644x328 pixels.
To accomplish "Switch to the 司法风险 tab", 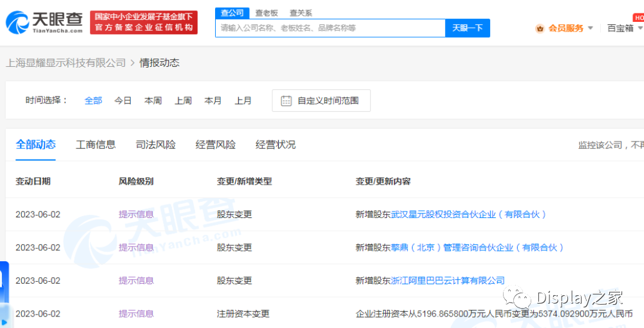I will tap(156, 144).
